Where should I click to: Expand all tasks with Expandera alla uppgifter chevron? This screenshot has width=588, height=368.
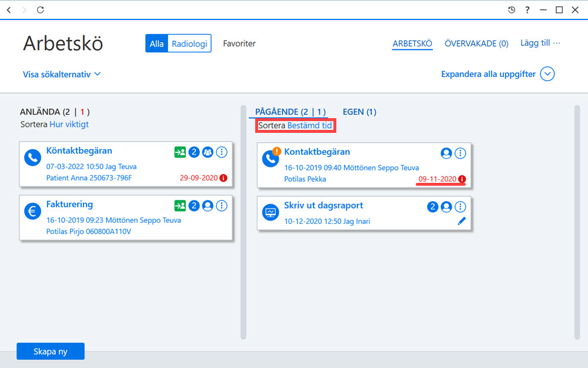(547, 74)
